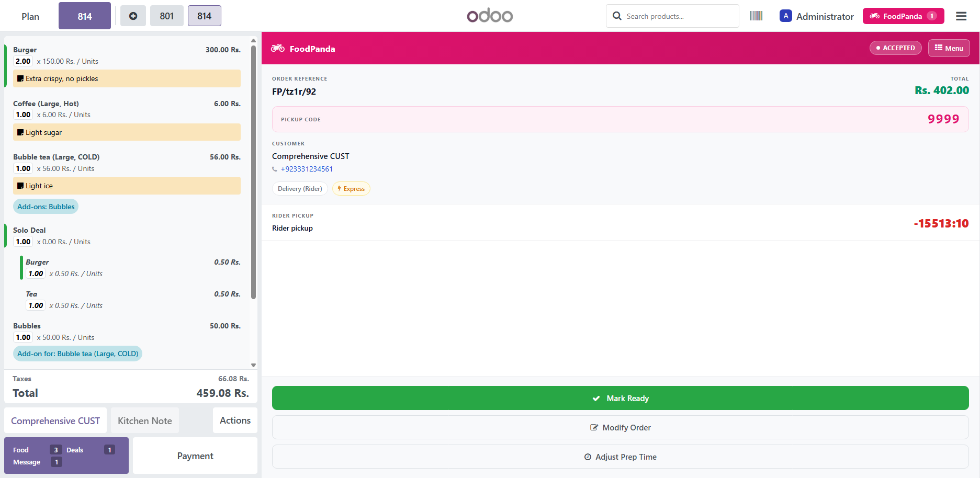Click the order list scrollbar thumb
The width and height of the screenshot is (980, 478).
(253, 173)
